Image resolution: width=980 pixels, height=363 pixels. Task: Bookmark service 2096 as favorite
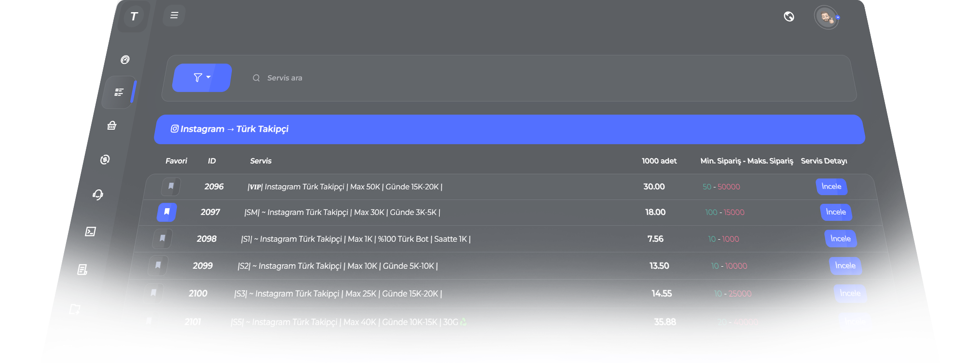171,186
